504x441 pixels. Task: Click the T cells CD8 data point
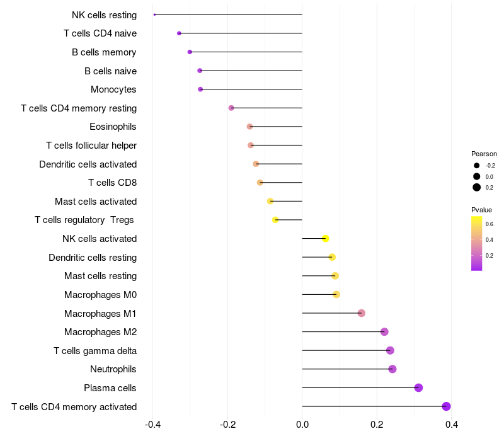pyautogui.click(x=260, y=183)
